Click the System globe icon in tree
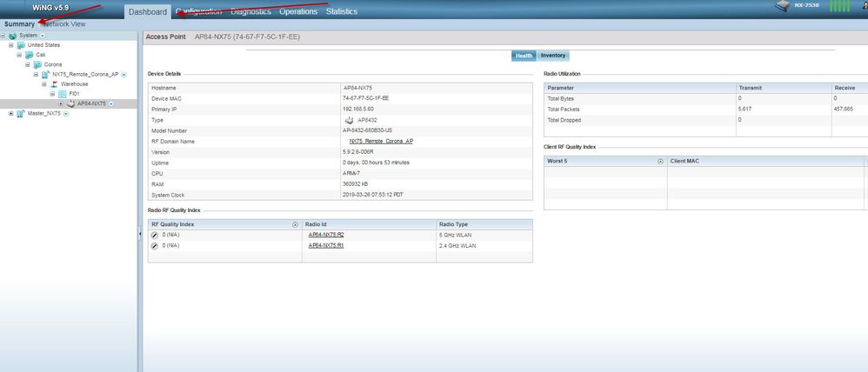 coord(12,36)
